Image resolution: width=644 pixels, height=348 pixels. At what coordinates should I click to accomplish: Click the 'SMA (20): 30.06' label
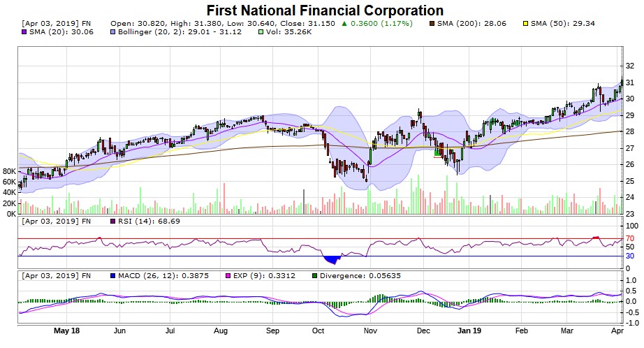pos(61,32)
